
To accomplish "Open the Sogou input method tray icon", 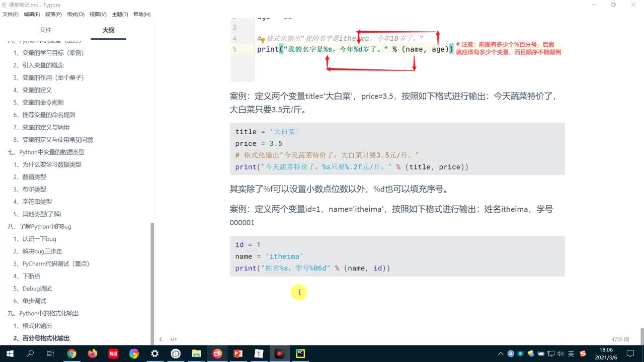I will pos(583,353).
